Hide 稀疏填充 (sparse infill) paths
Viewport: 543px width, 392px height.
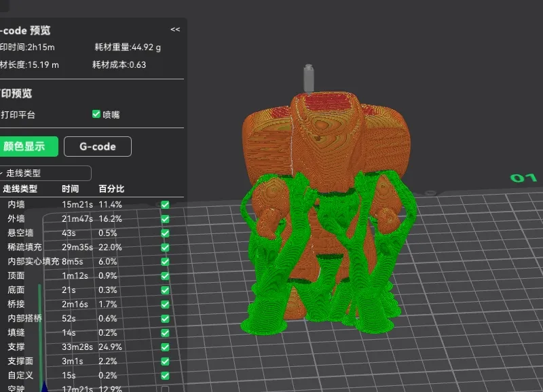[165, 247]
